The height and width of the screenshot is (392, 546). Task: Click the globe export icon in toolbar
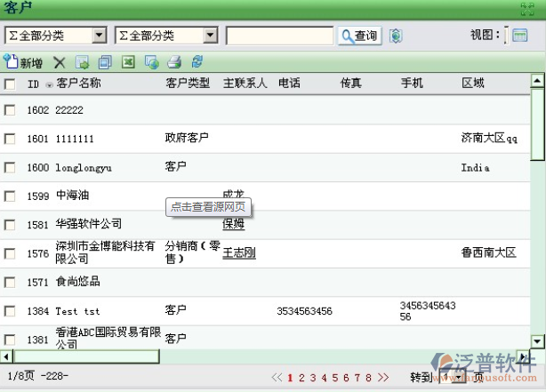click(x=151, y=62)
